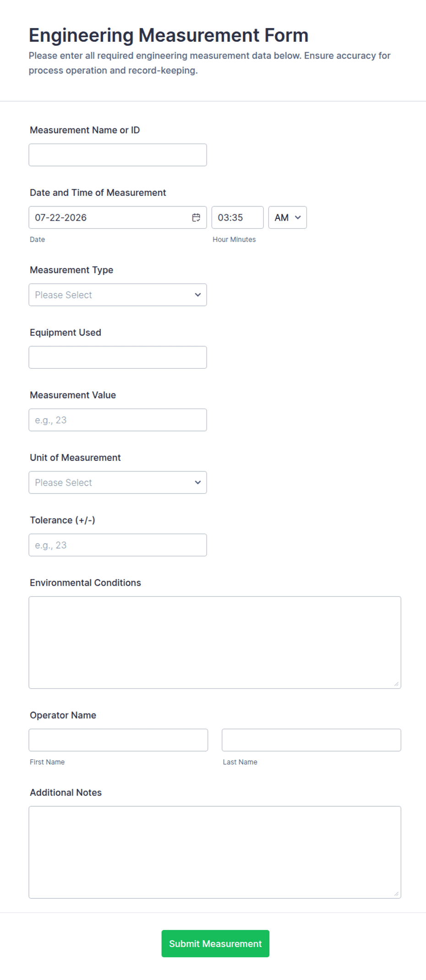The height and width of the screenshot is (980, 426).
Task: Click the Measurement Type chevron arrow
Action: tap(198, 295)
